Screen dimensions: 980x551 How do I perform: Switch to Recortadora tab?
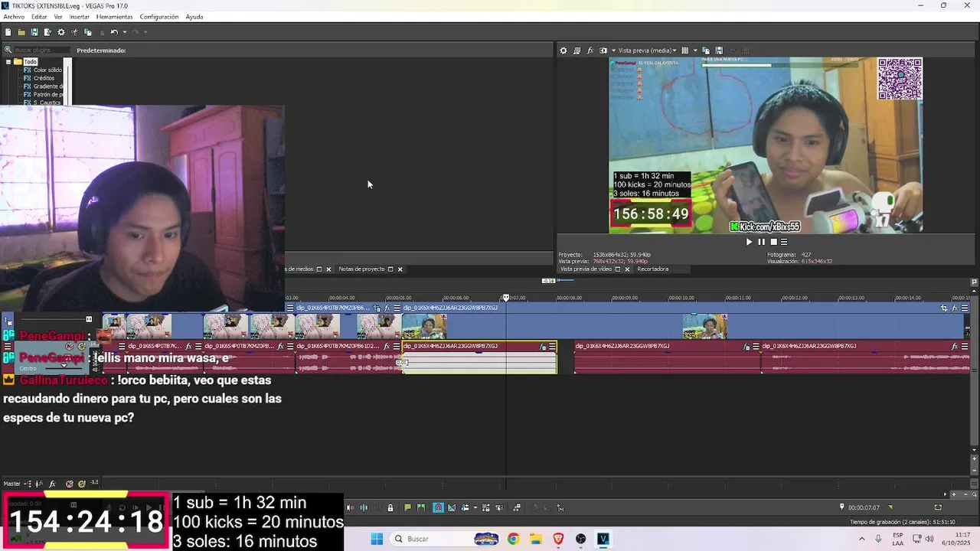pos(652,269)
